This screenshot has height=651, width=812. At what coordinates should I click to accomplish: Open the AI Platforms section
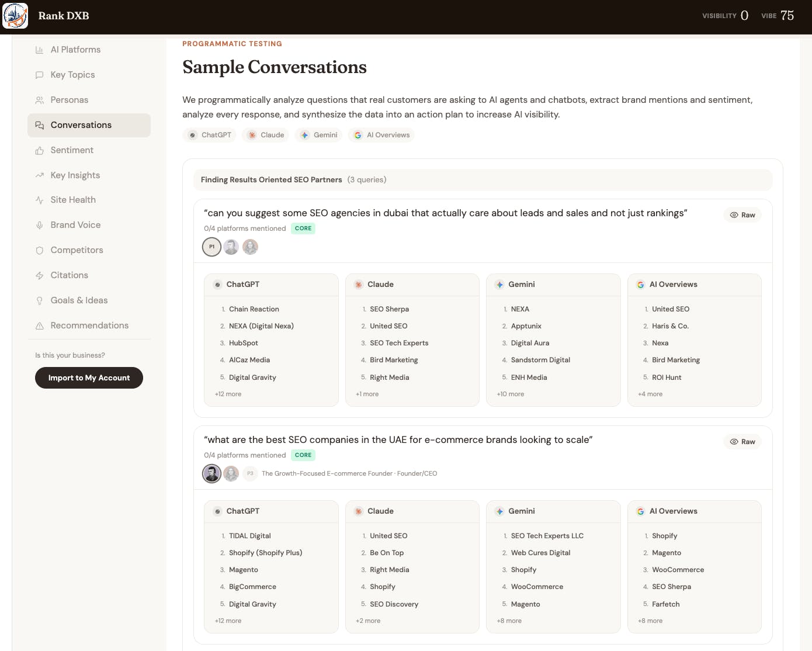89,50
